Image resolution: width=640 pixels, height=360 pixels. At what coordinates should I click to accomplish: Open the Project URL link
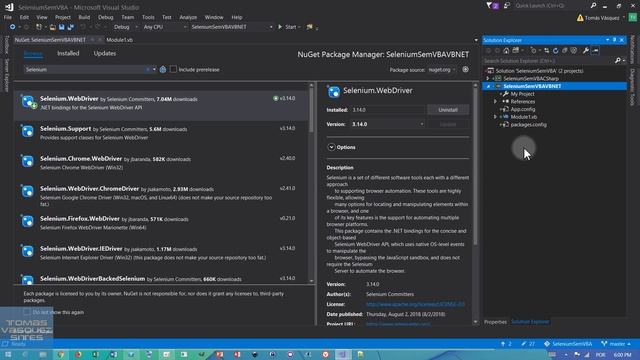(x=398, y=324)
